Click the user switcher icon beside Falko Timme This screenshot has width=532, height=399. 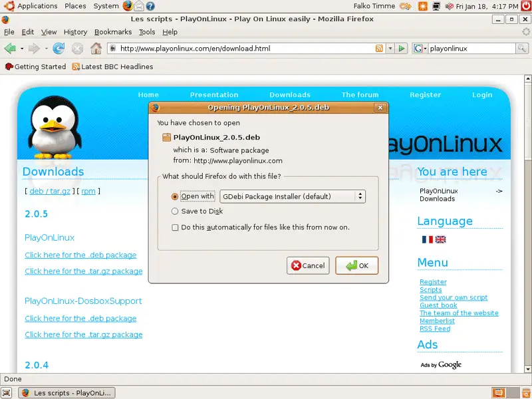(406, 6)
